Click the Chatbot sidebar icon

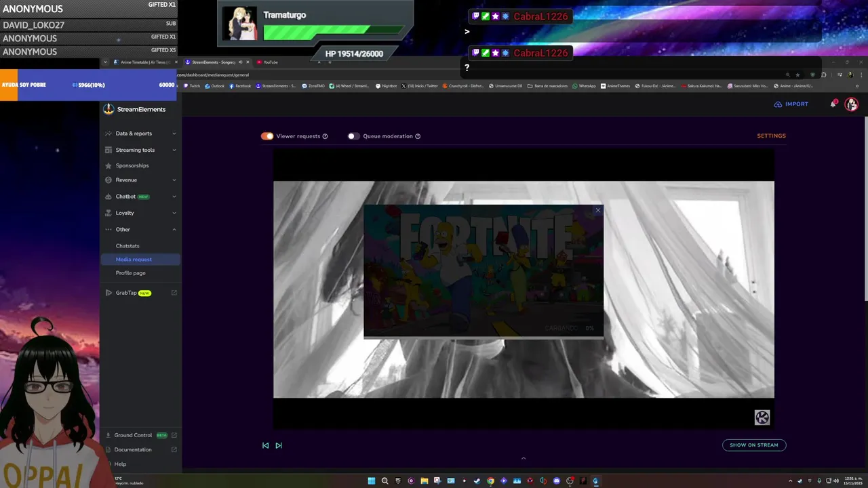(108, 197)
